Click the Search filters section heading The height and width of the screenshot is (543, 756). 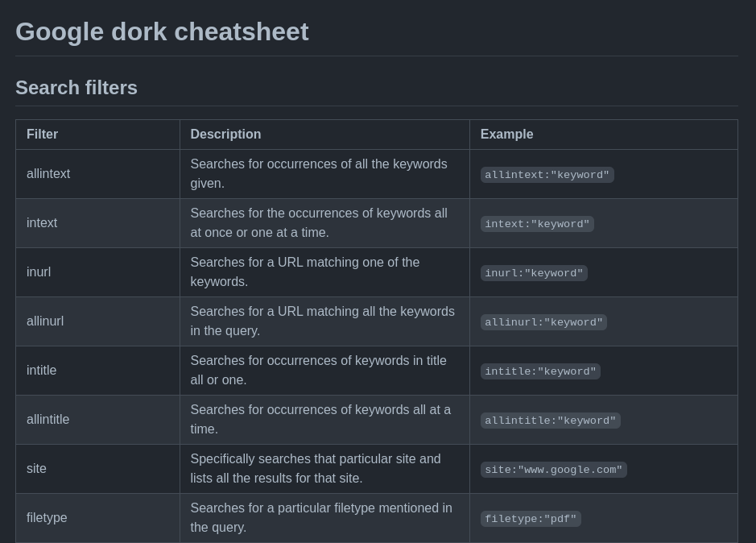click(76, 88)
